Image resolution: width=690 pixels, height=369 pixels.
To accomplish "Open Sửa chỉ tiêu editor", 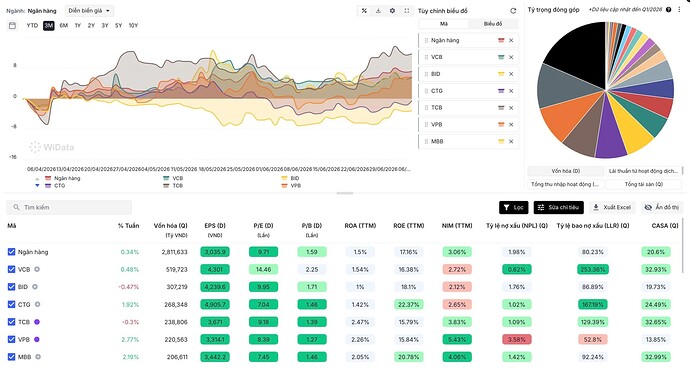I will tap(558, 208).
